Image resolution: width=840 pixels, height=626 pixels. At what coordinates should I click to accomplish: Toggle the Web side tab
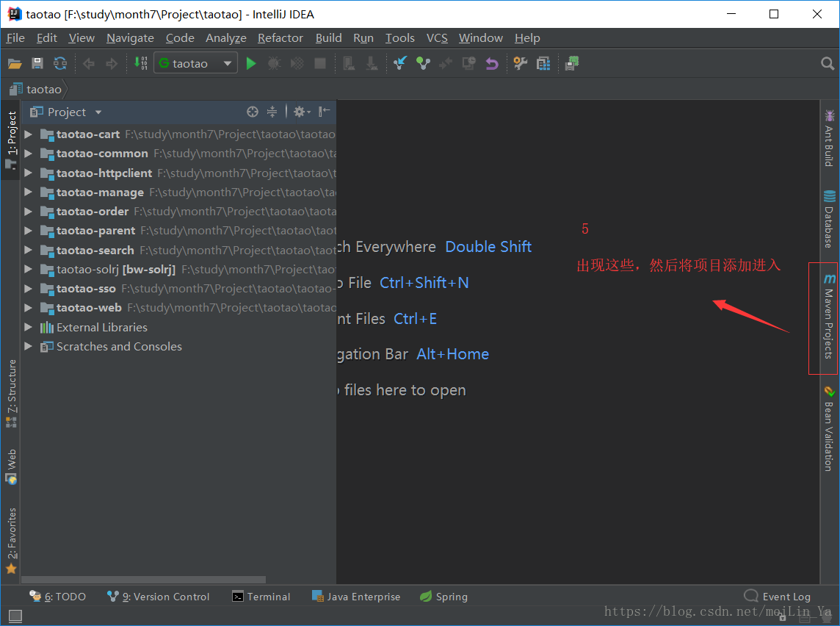point(11,467)
